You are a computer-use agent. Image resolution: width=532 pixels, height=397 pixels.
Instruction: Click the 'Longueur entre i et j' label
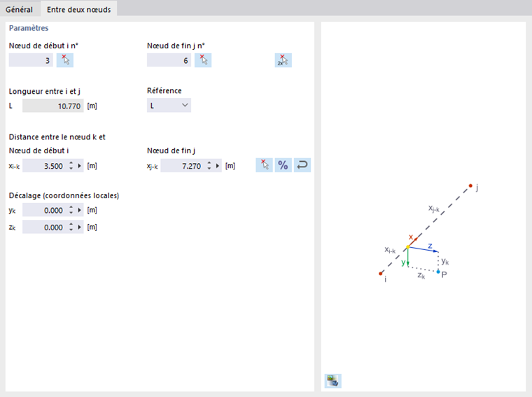44,91
